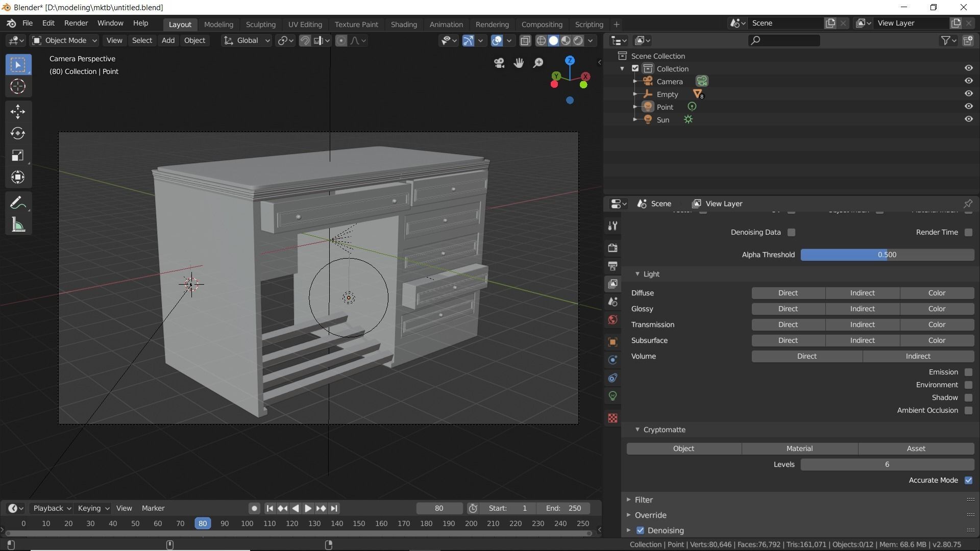Open the Global transform orientation dropdown
The image size is (980, 551).
pos(247,40)
